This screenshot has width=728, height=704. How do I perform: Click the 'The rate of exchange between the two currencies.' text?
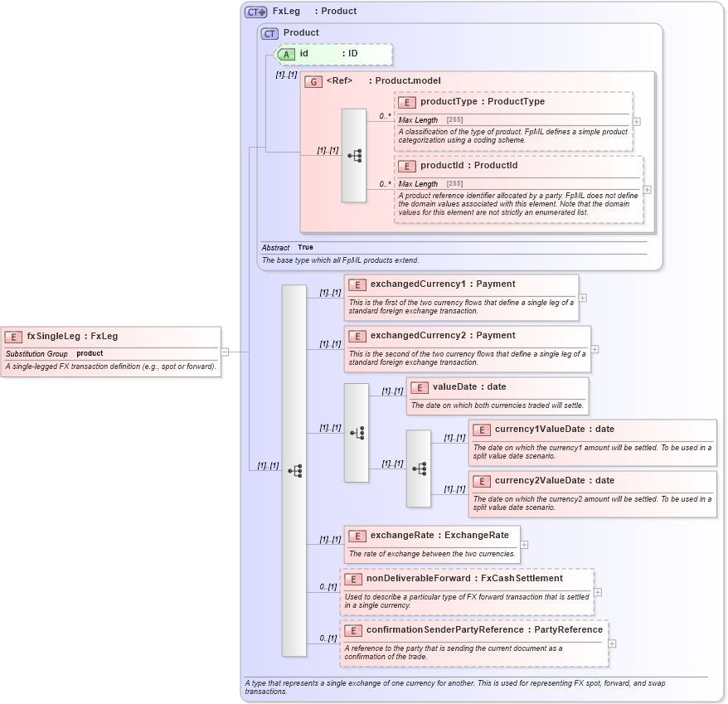[x=432, y=554]
